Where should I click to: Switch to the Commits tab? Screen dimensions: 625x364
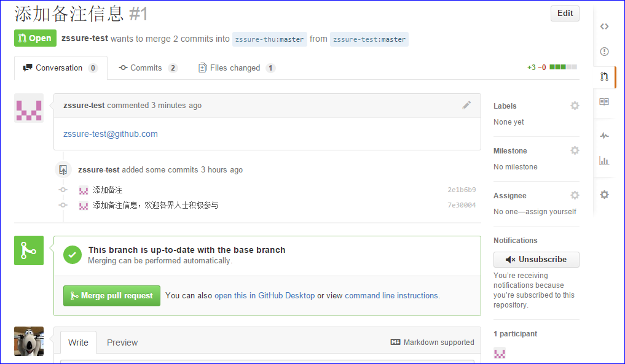point(148,68)
